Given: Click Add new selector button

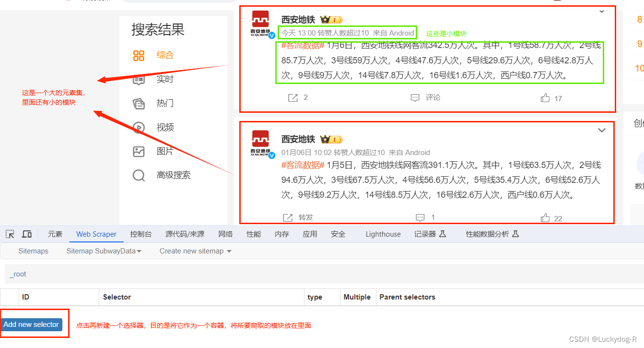Looking at the screenshot, I should click(x=31, y=324).
